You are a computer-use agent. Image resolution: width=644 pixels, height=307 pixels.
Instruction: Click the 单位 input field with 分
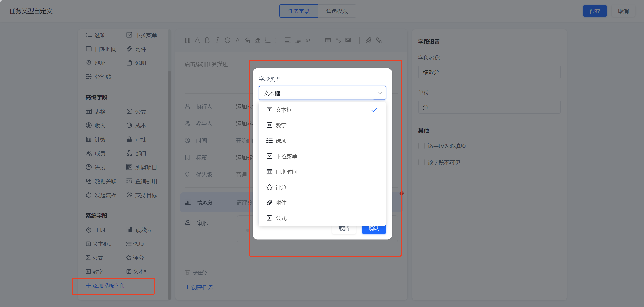pyautogui.click(x=489, y=107)
